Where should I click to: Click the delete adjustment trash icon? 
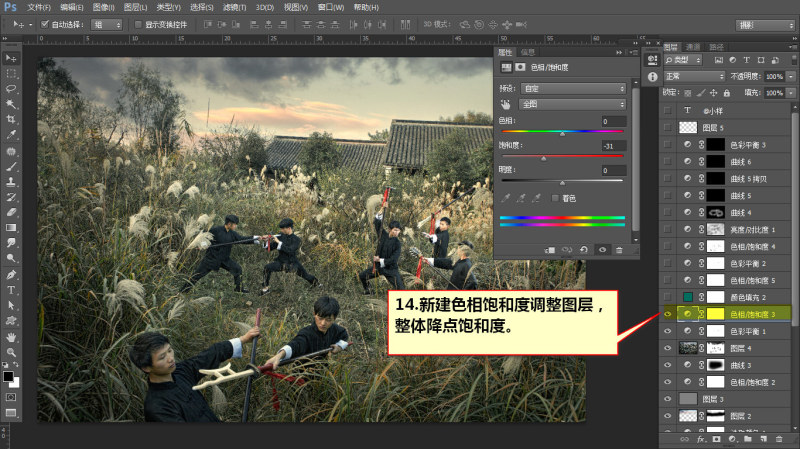pos(619,250)
